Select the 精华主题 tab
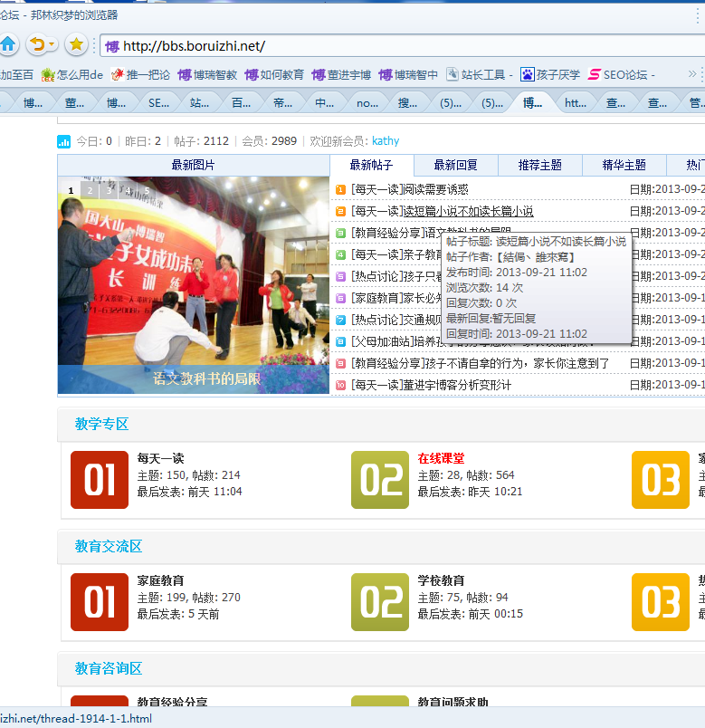 tap(624, 166)
